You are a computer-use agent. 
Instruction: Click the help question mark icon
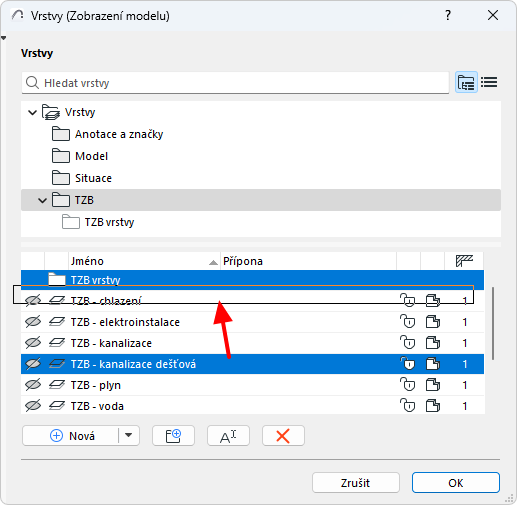click(448, 15)
